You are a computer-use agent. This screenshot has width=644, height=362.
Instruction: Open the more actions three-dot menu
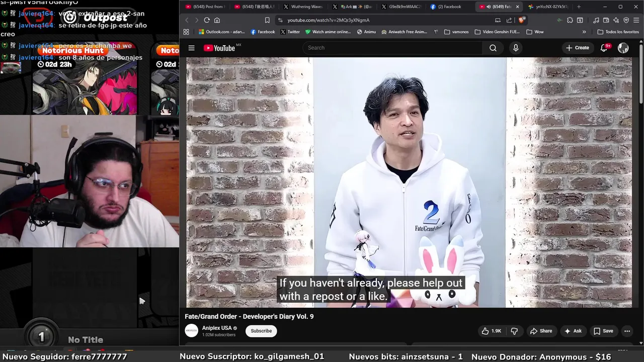pos(627,331)
